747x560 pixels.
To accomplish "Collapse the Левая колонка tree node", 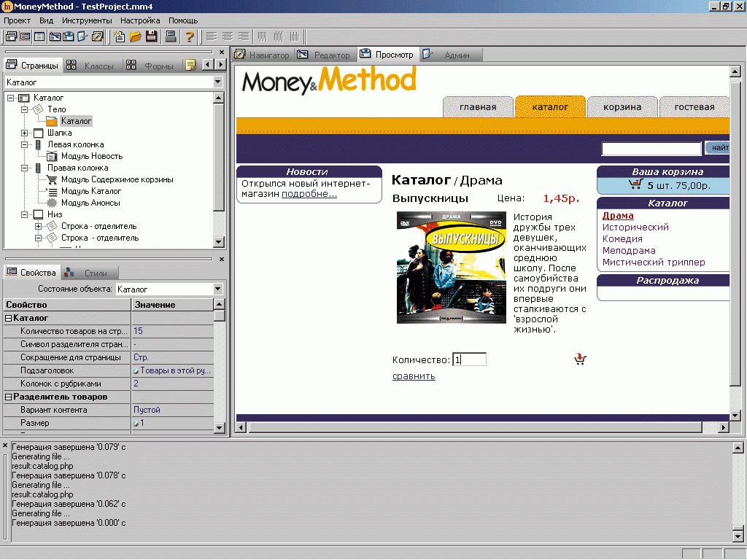I will tap(24, 145).
